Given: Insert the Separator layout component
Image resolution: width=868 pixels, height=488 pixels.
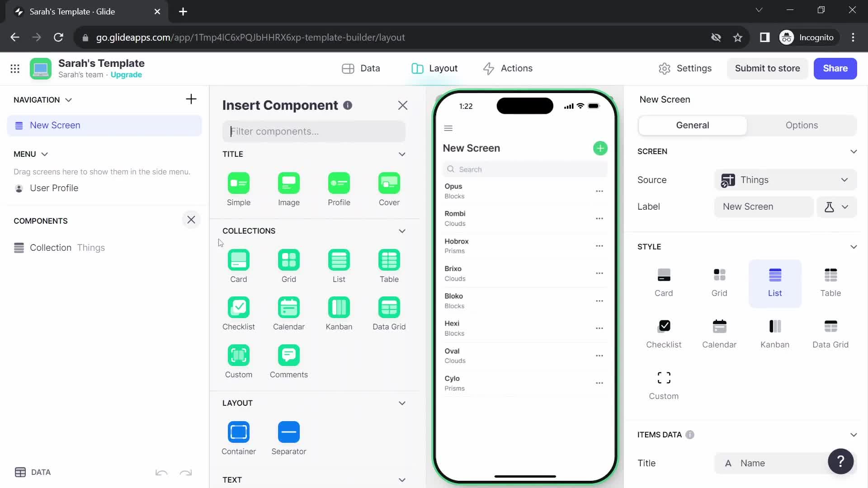Looking at the screenshot, I should (289, 438).
